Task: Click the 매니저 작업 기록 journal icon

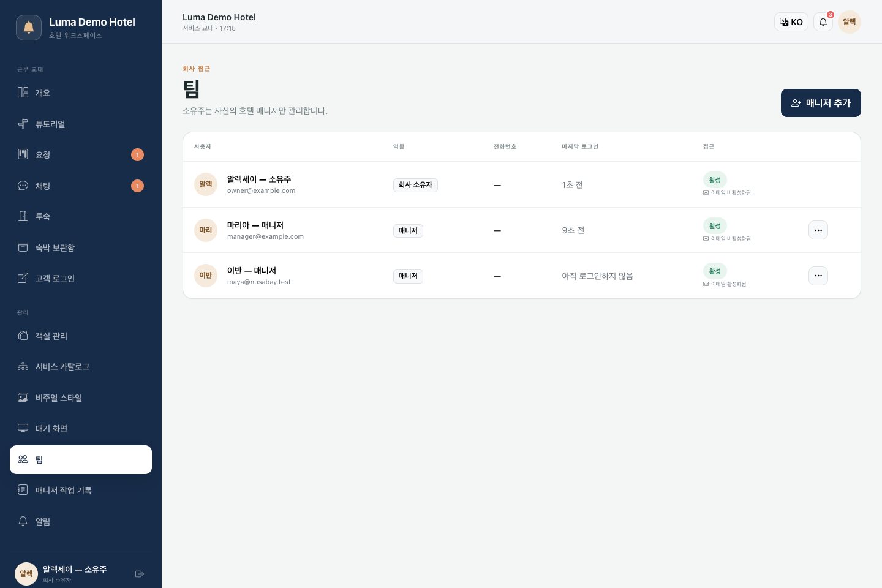Action: [x=23, y=490]
